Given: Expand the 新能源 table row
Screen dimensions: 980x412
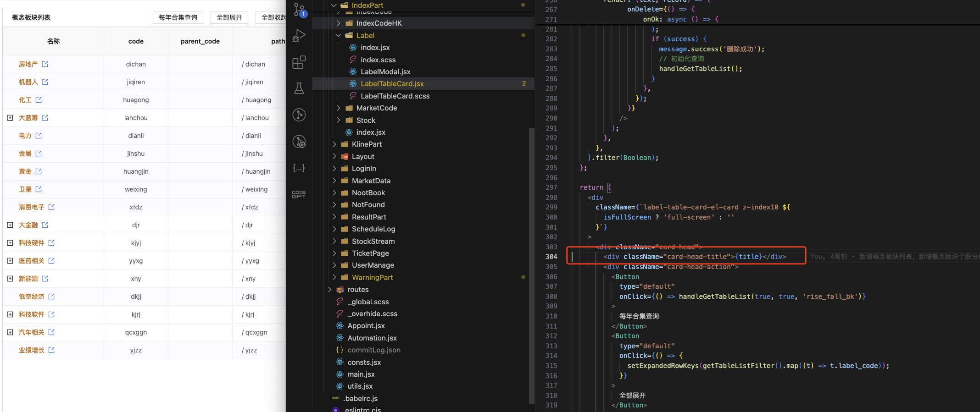Looking at the screenshot, I should [10, 279].
